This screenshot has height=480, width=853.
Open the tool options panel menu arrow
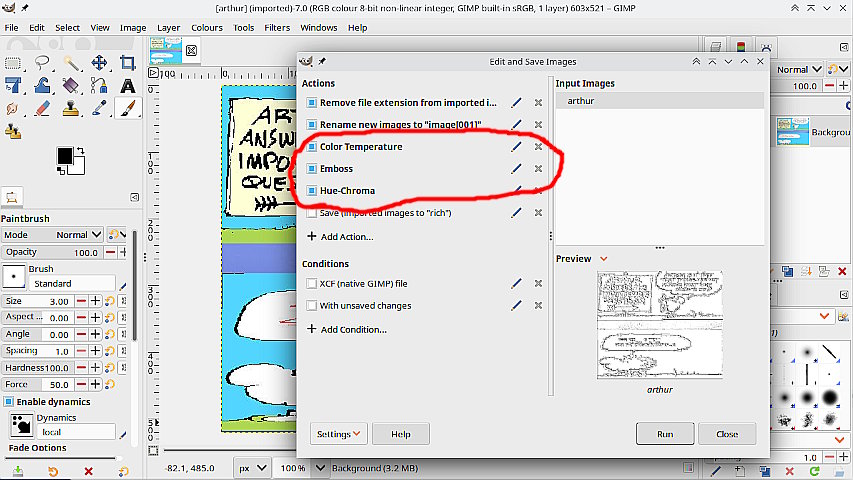pos(134,197)
